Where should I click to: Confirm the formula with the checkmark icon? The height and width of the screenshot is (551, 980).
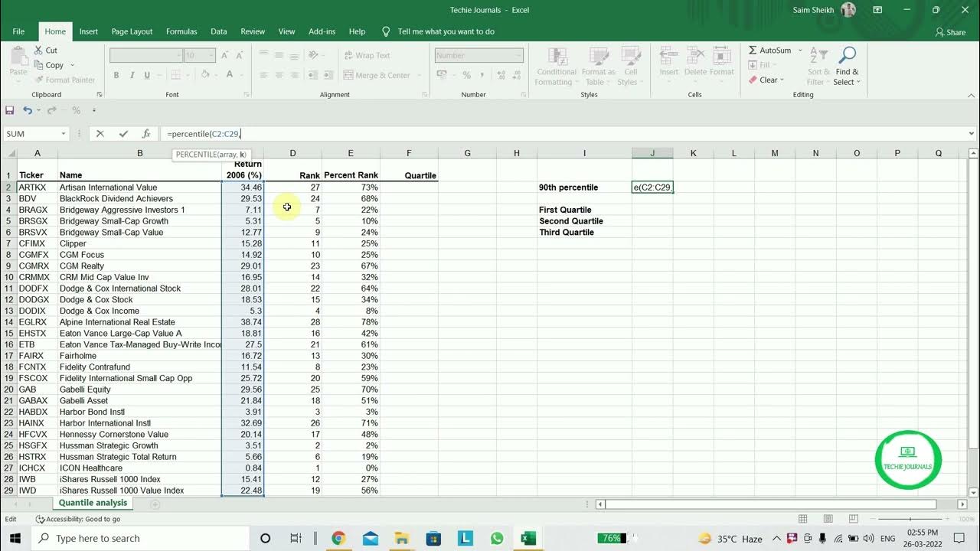click(123, 134)
